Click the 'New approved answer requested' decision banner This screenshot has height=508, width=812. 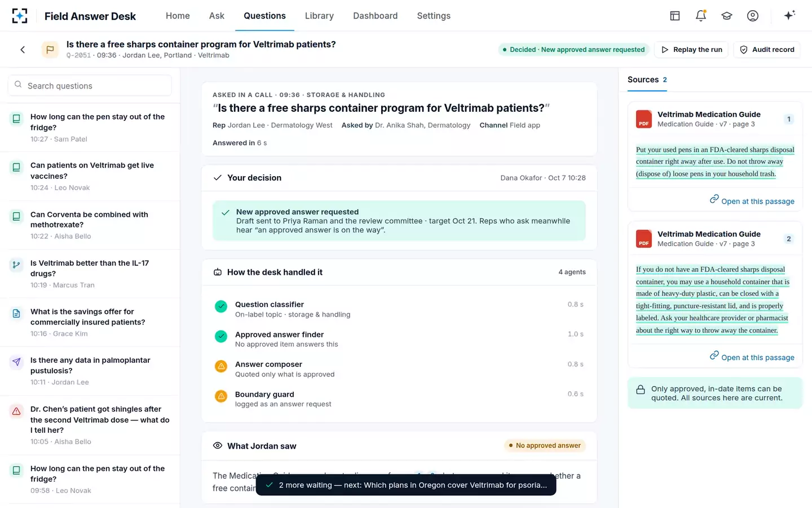pyautogui.click(x=399, y=221)
